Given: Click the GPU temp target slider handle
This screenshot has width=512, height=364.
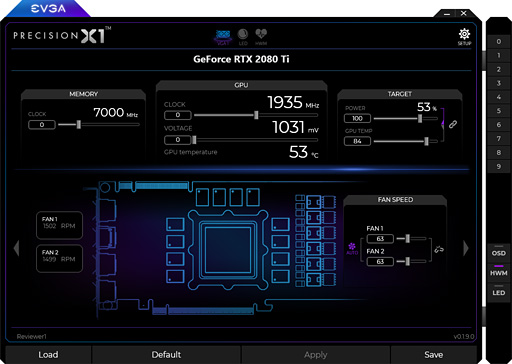Looking at the screenshot, I should [x=426, y=141].
